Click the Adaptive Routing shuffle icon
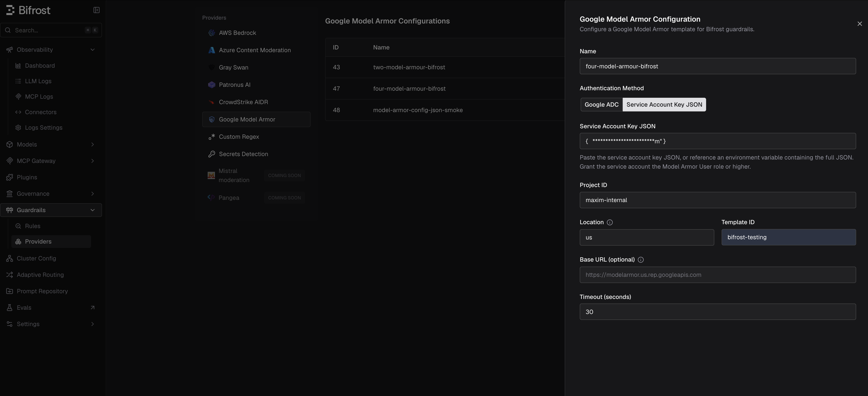The width and height of the screenshot is (868, 396). coord(9,275)
